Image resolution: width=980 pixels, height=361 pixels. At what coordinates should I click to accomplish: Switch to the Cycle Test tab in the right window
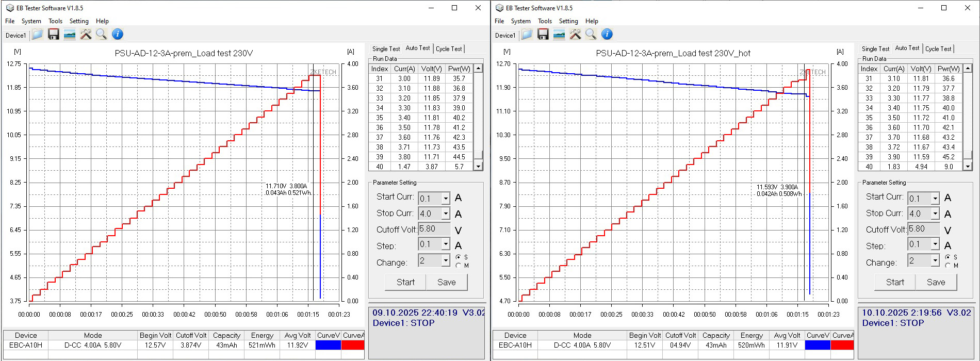[x=938, y=49]
